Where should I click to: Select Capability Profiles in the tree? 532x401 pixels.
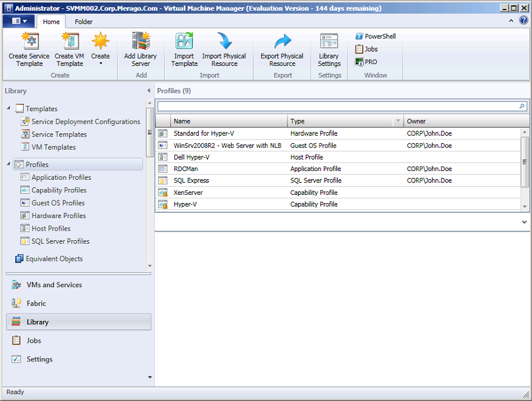coord(53,190)
